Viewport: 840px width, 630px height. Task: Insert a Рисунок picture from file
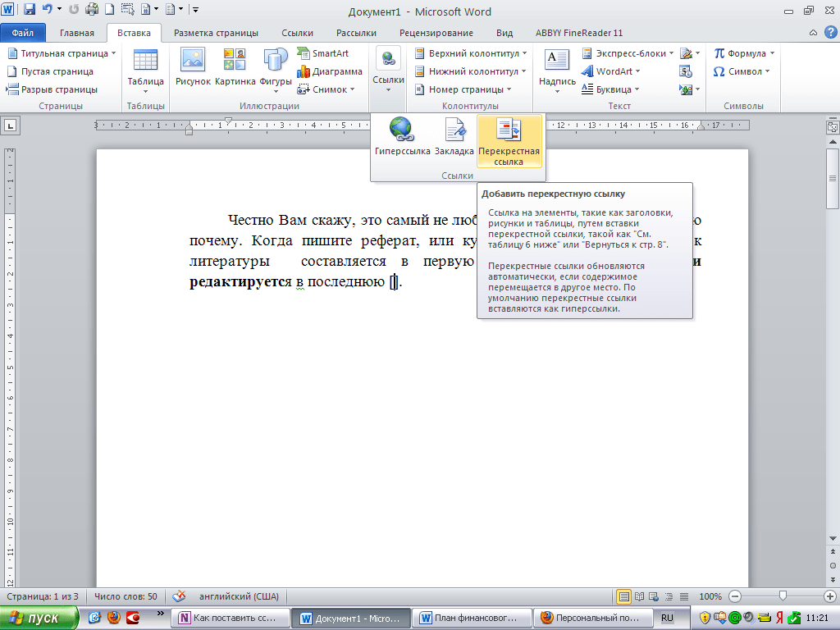click(193, 67)
